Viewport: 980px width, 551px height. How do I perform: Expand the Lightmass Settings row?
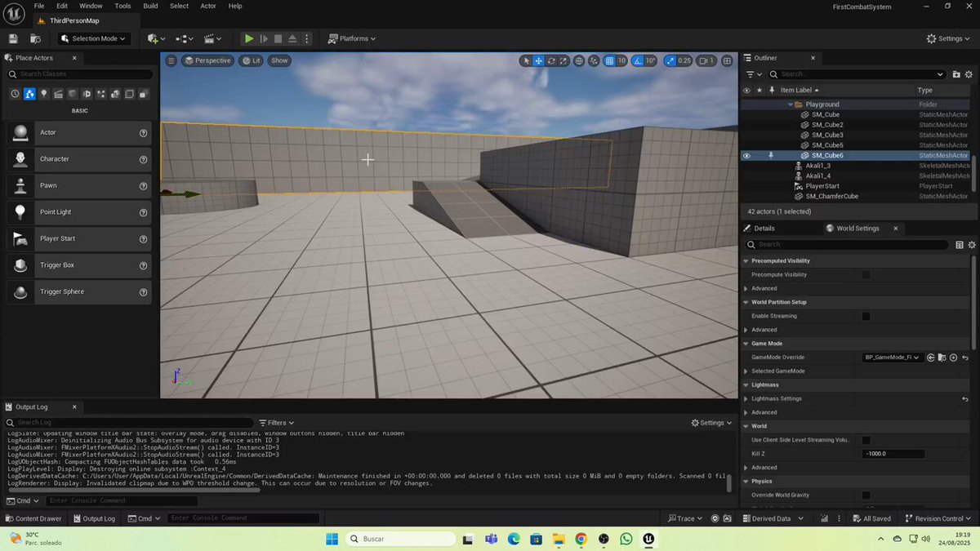point(746,398)
